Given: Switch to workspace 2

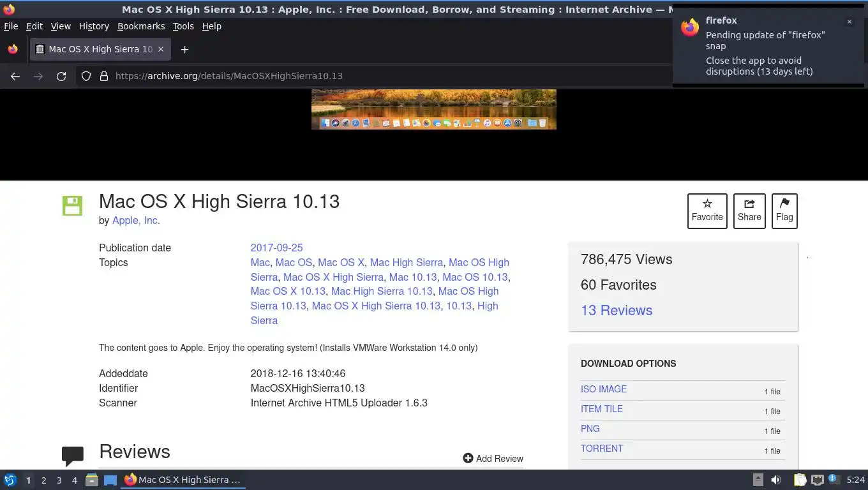Looking at the screenshot, I should 43,480.
